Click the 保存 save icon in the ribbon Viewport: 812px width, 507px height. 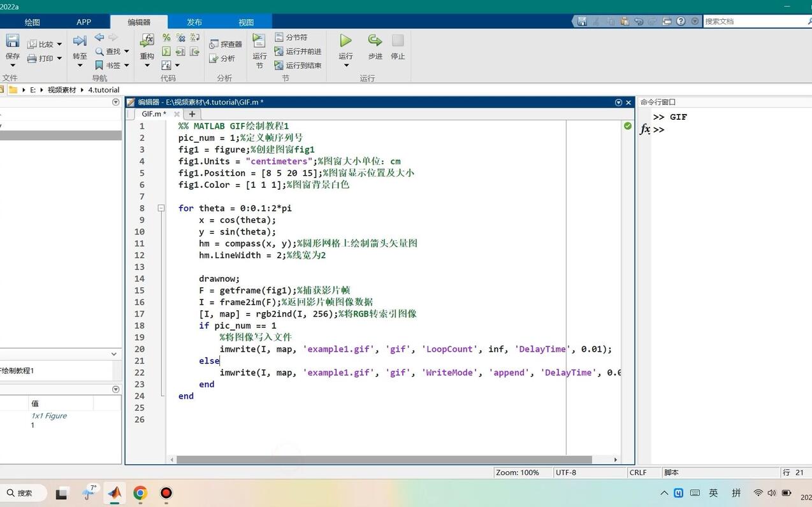[12, 41]
